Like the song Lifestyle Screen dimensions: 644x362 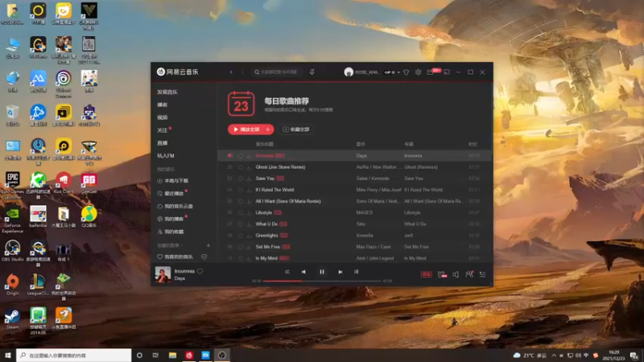pyautogui.click(x=240, y=212)
